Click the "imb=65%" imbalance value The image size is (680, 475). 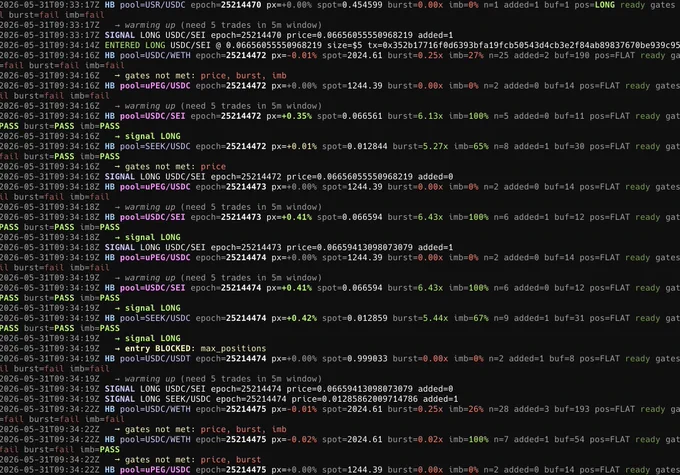[471, 146]
